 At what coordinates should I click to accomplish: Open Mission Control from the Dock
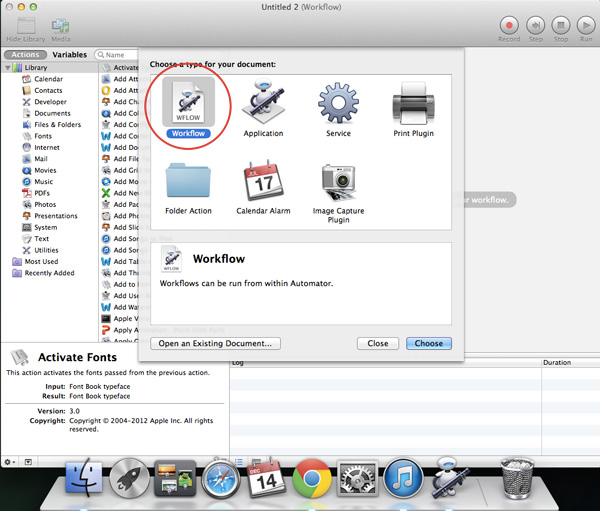[175, 479]
